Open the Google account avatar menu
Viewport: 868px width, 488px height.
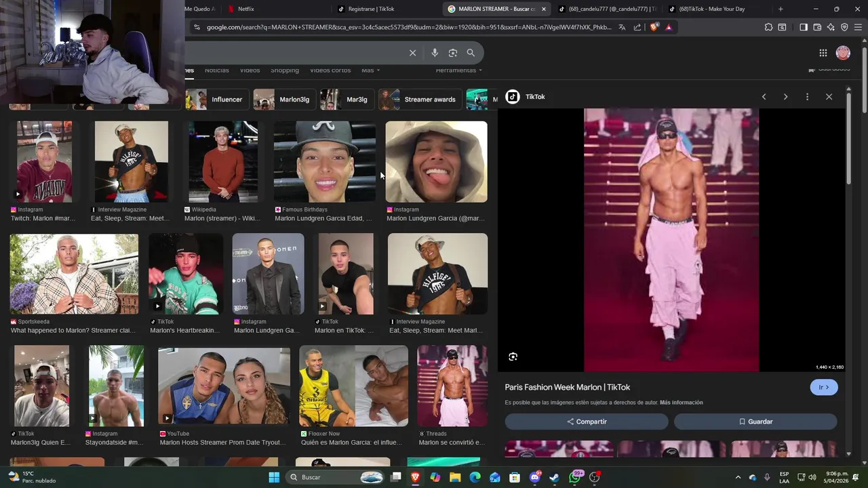click(843, 53)
